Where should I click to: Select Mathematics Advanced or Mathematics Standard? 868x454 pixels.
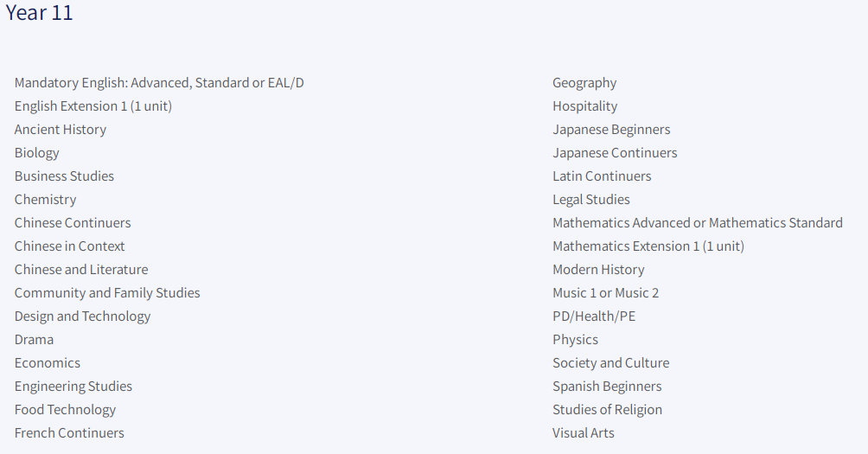tap(698, 223)
